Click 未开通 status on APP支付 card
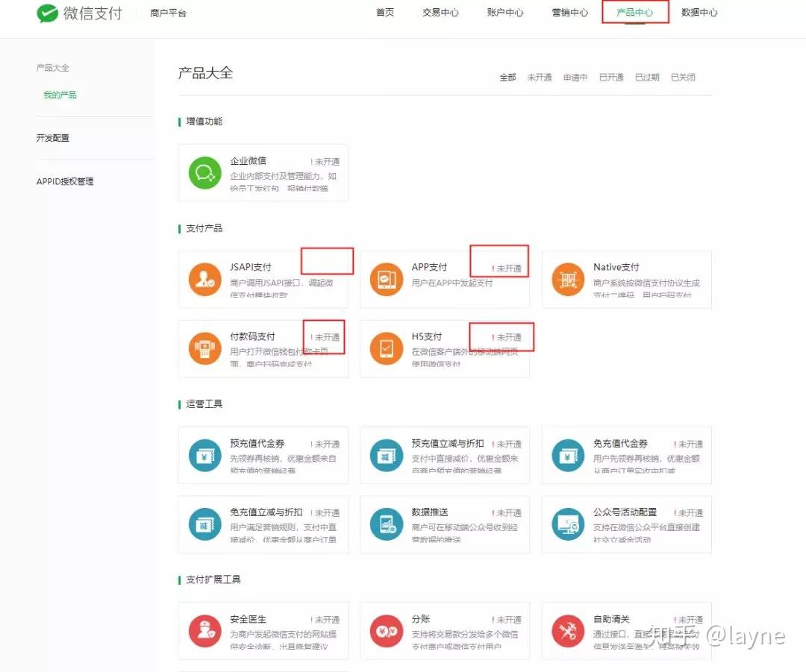 pos(506,269)
